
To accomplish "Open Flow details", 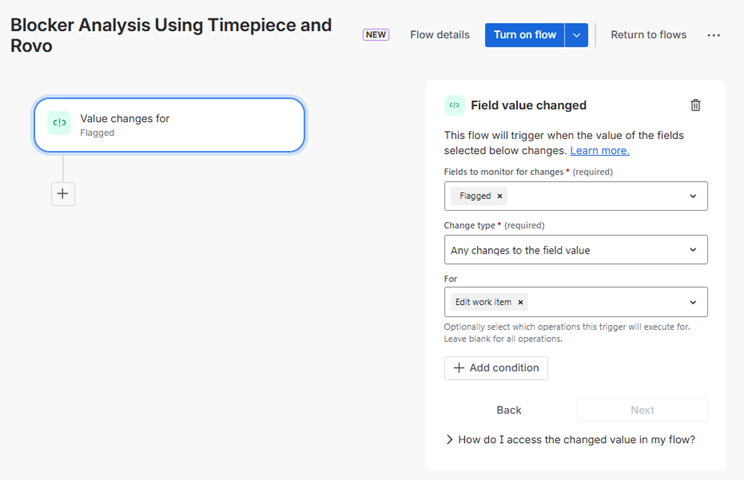I will coord(440,35).
